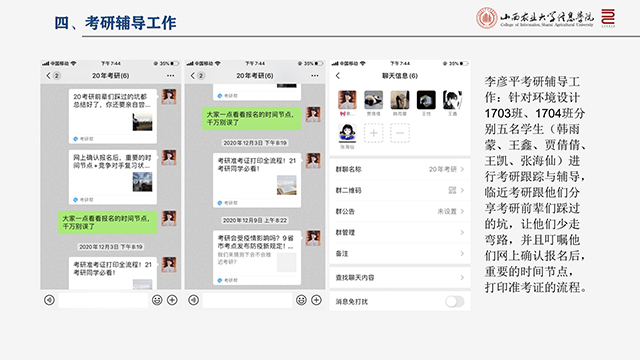This screenshot has width=640, height=360.
Task: Tap back arrow in second chat screenshot
Action: click(x=193, y=76)
